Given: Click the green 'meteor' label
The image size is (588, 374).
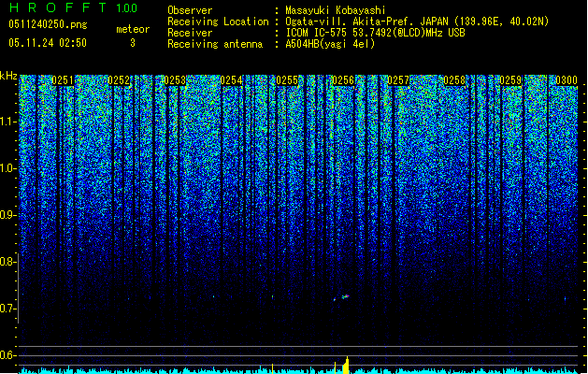Looking at the screenshot, I should [x=133, y=29].
